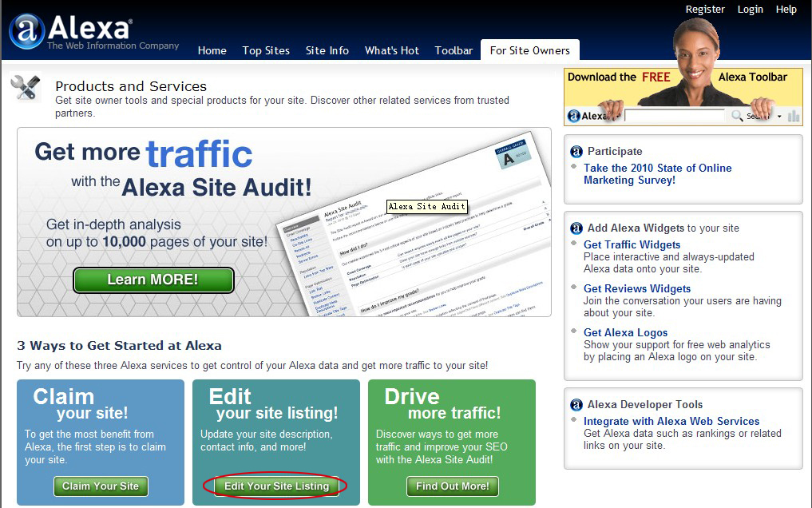Image resolution: width=812 pixels, height=508 pixels.
Task: Click the Alexa icon beside Alexa Developer Tools
Action: (576, 404)
